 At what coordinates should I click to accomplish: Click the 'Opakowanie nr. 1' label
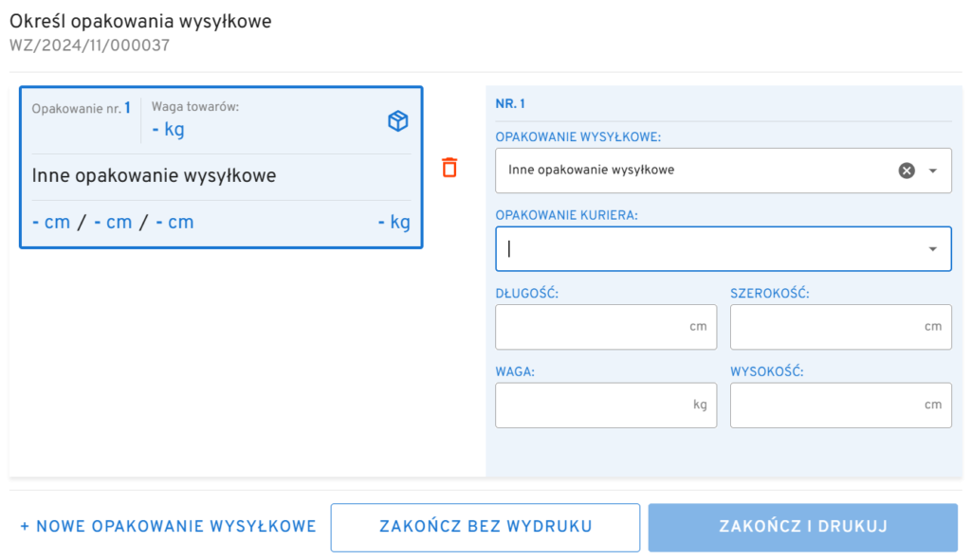point(81,108)
